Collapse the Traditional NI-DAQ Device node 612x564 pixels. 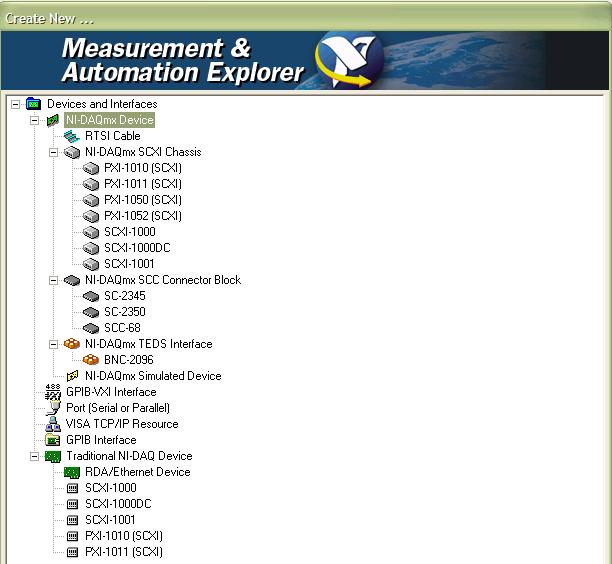[34, 456]
